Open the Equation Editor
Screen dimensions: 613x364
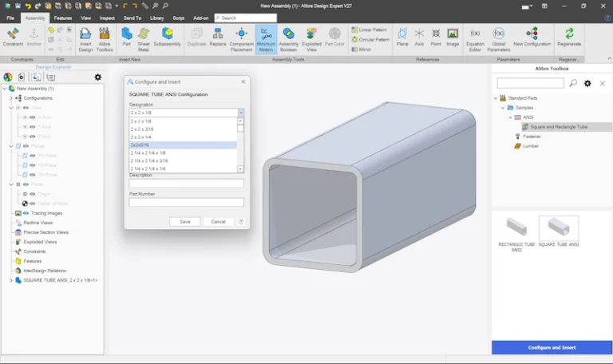(x=475, y=39)
